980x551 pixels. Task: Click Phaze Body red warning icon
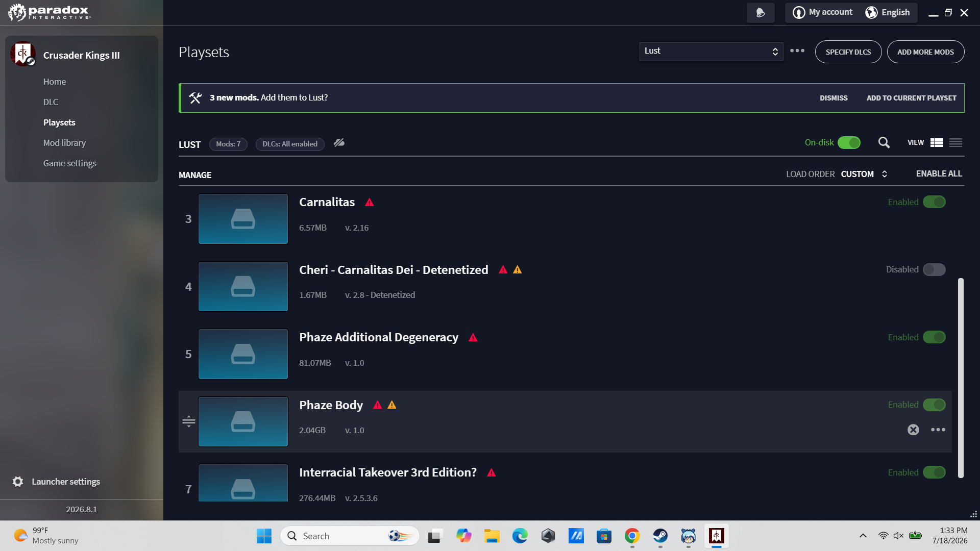[378, 405]
